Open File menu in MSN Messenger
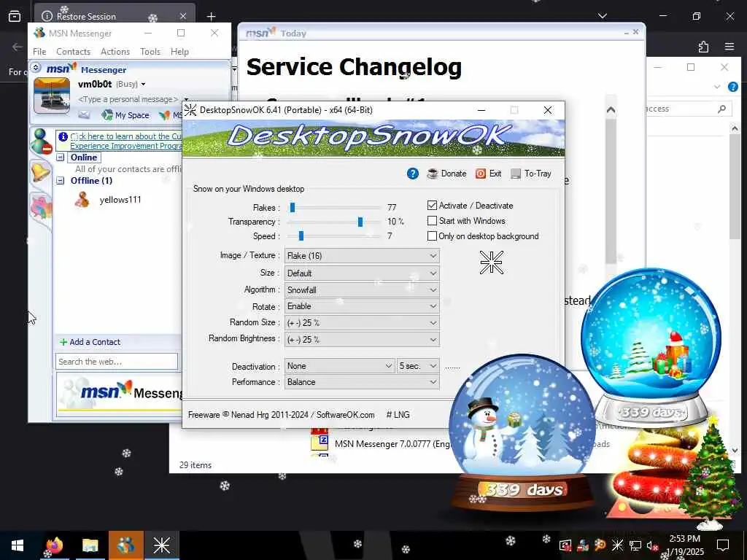This screenshot has height=560, width=747. pyautogui.click(x=39, y=52)
